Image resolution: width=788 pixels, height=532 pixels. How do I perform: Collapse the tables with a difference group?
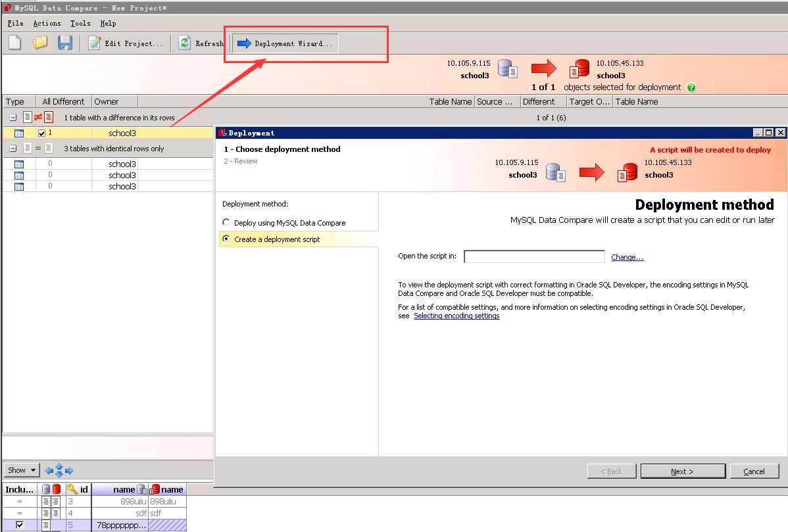click(x=13, y=118)
